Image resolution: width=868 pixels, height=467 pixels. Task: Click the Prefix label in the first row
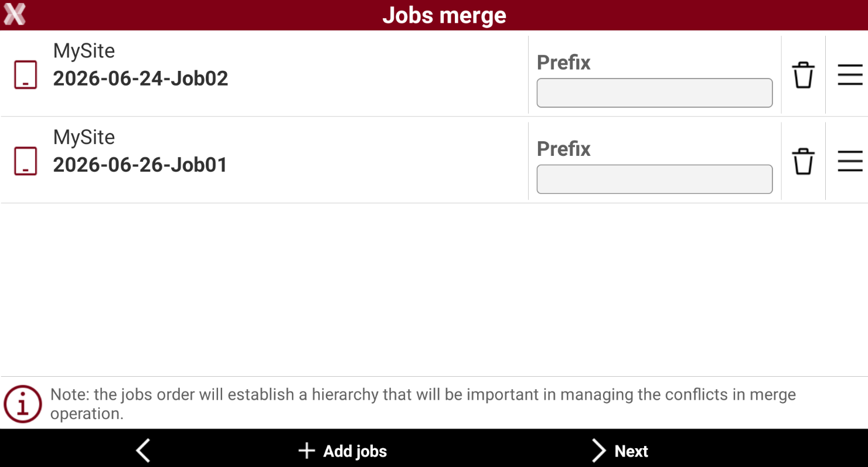(564, 63)
